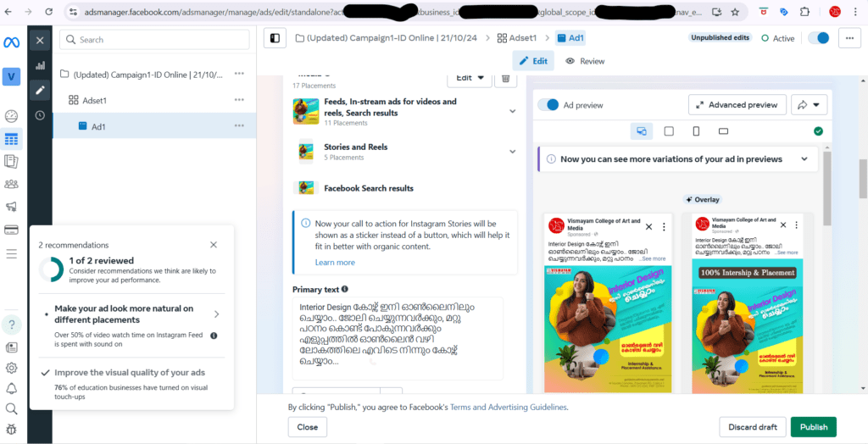Click the Facebook Search results thumbnail
Image resolution: width=868 pixels, height=444 pixels.
305,187
